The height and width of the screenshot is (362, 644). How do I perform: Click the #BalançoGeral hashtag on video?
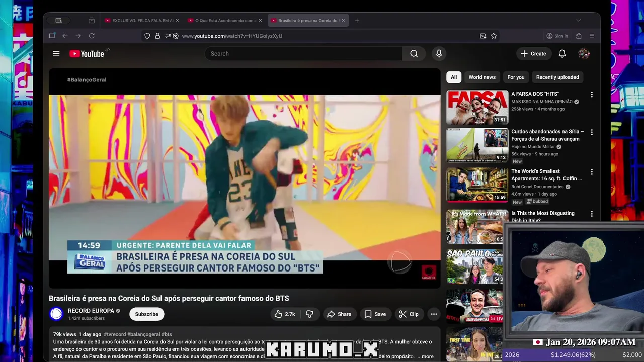click(x=87, y=80)
